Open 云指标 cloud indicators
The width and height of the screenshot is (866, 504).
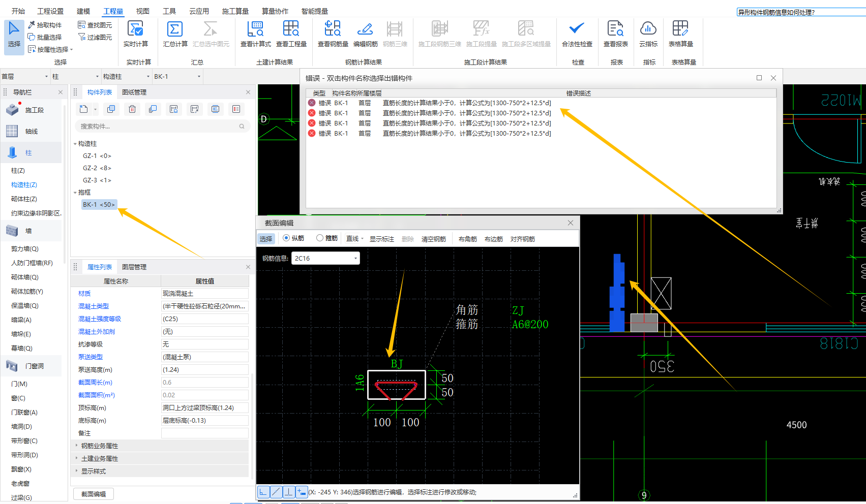tap(648, 34)
